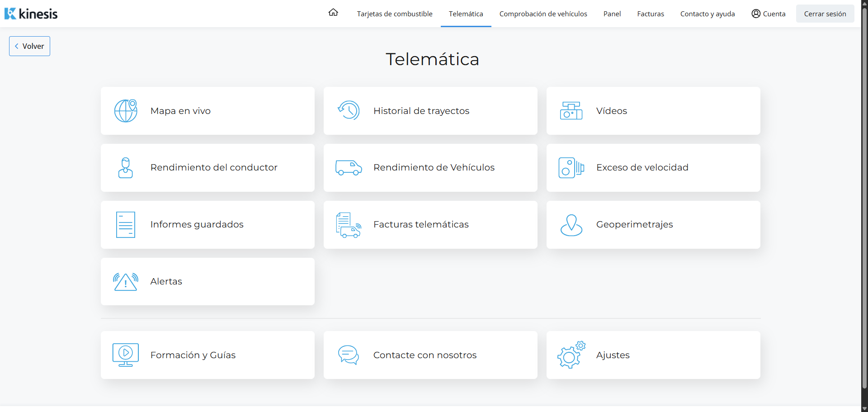The height and width of the screenshot is (412, 868).
Task: Click the Rendimiento de Vehículos van icon
Action: tap(349, 168)
